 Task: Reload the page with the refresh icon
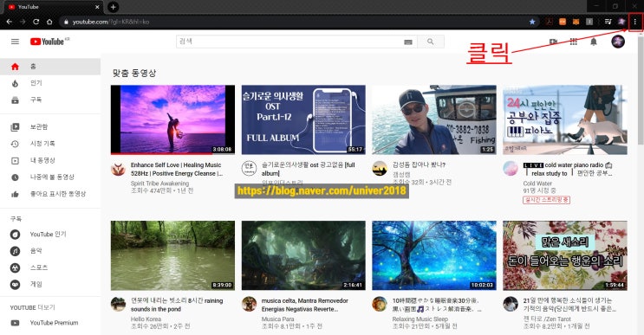coord(36,22)
